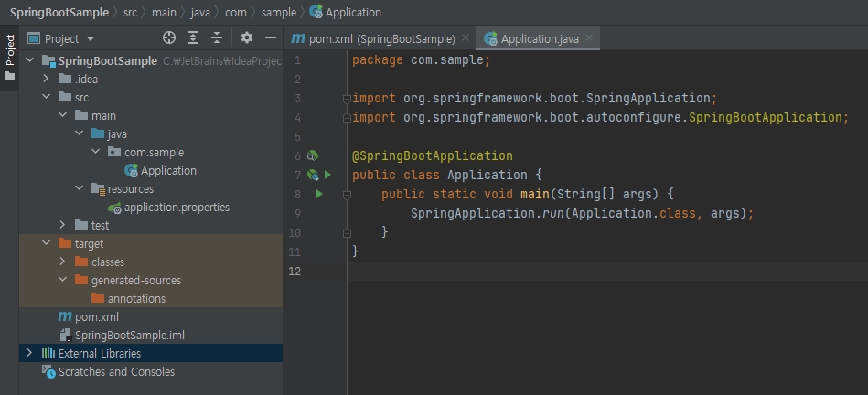Viewport: 868px width, 395px height.
Task: Collapse the src folder arrow
Action: point(46,97)
